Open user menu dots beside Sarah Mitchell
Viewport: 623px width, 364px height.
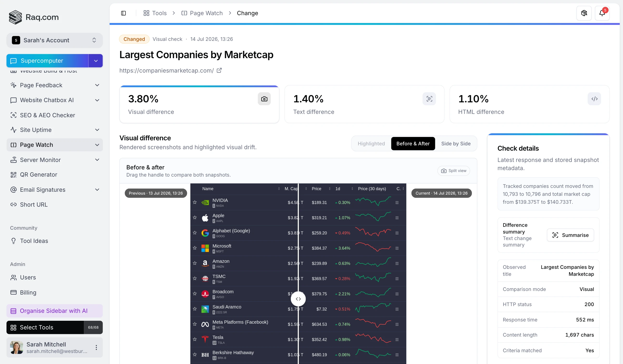[x=96, y=347]
